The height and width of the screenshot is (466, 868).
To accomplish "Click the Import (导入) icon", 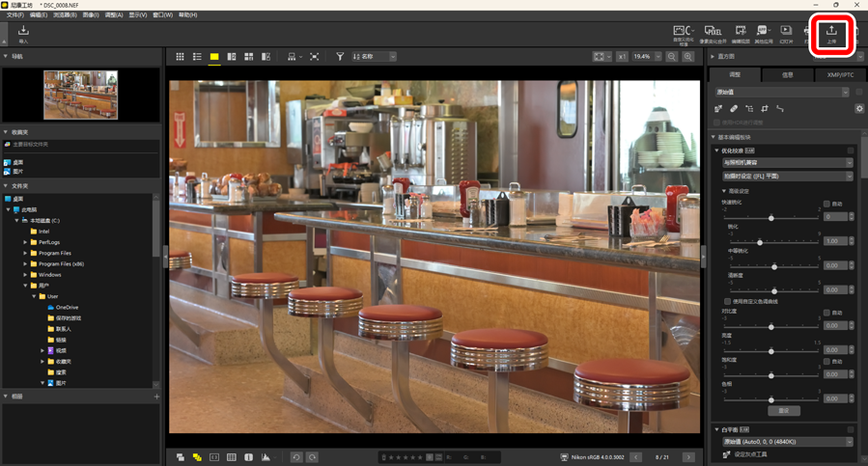I will pyautogui.click(x=23, y=34).
